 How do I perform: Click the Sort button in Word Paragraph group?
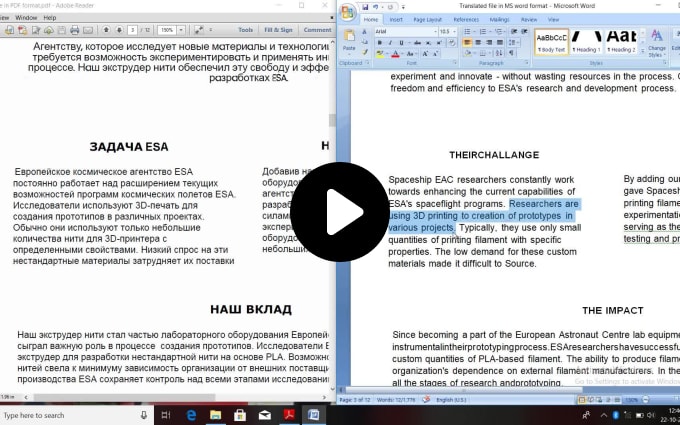pos(499,53)
